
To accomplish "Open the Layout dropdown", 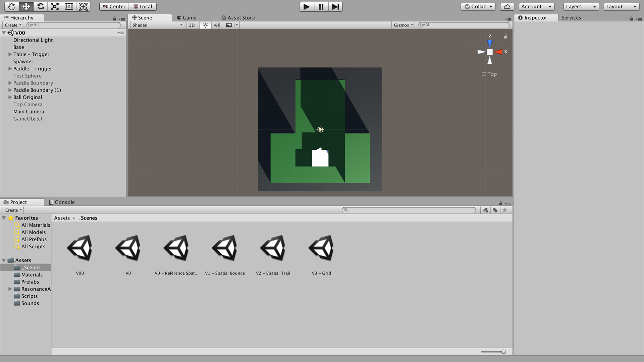I will pyautogui.click(x=622, y=6).
